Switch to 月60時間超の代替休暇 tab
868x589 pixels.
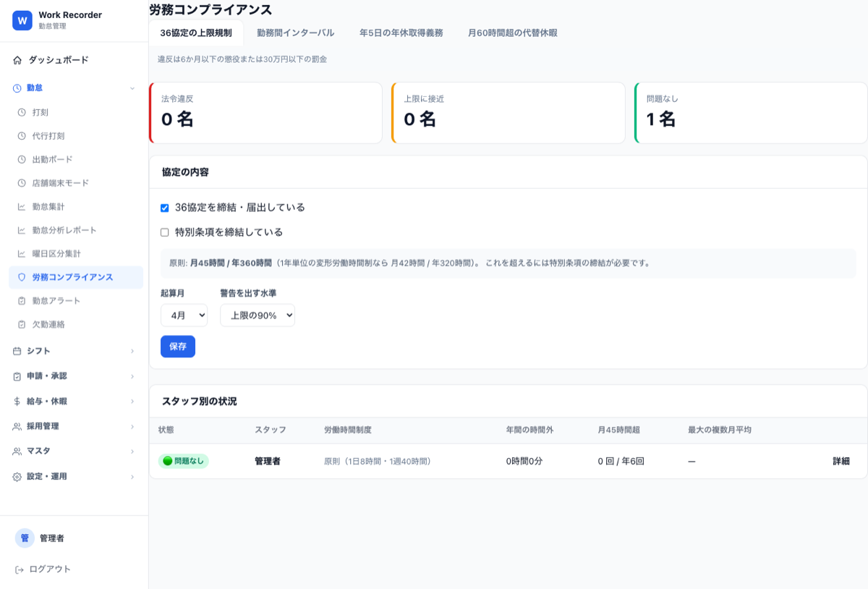point(512,33)
